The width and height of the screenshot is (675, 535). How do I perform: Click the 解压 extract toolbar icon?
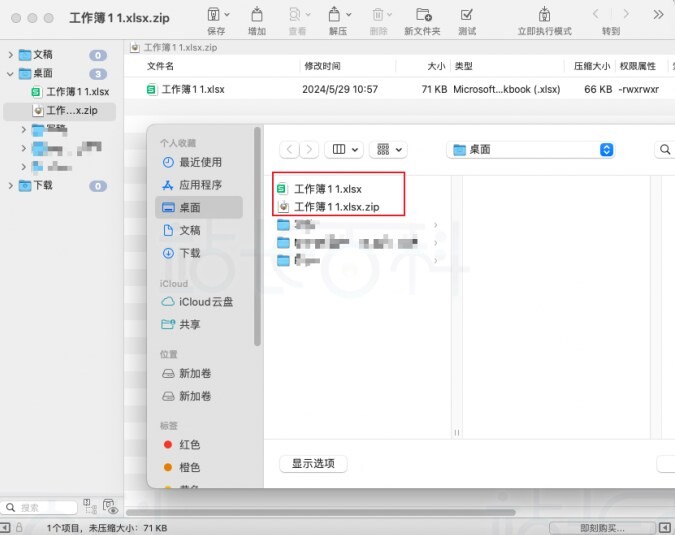coord(334,15)
